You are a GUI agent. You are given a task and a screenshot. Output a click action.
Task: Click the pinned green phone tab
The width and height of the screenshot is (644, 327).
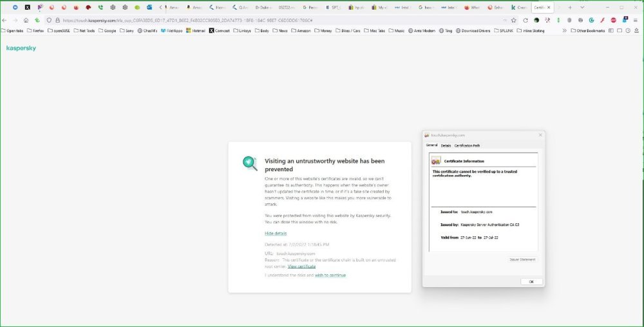point(100,7)
